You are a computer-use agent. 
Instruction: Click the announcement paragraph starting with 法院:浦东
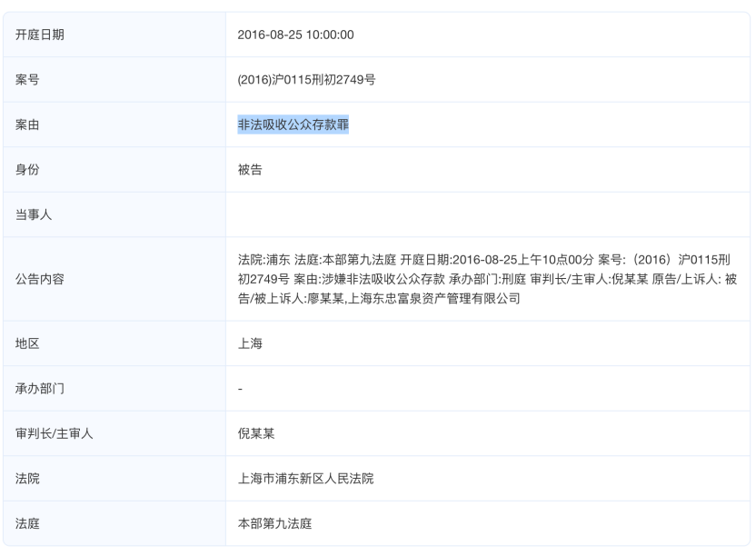[x=486, y=279]
